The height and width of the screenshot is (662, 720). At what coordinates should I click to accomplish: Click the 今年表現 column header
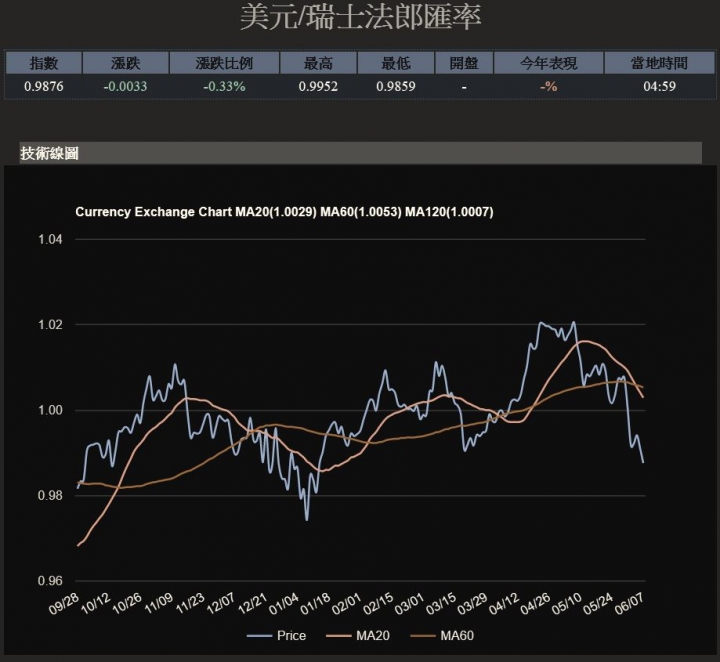(549, 63)
